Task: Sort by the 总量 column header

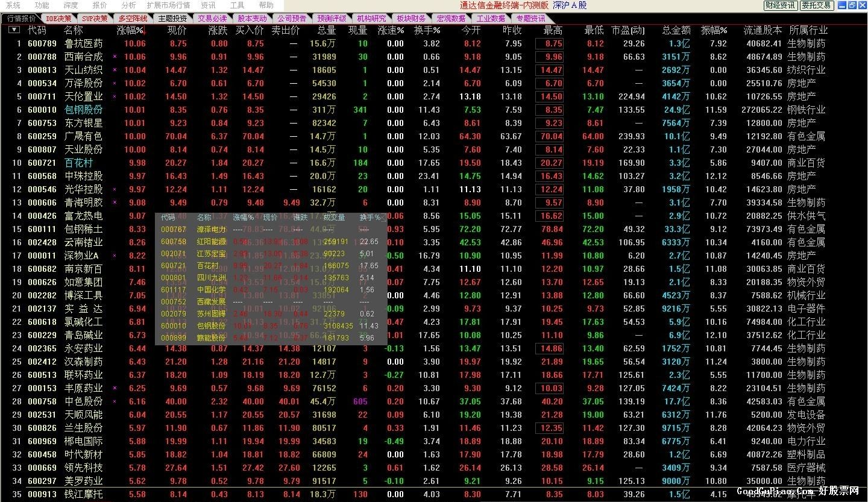Action: coord(327,30)
